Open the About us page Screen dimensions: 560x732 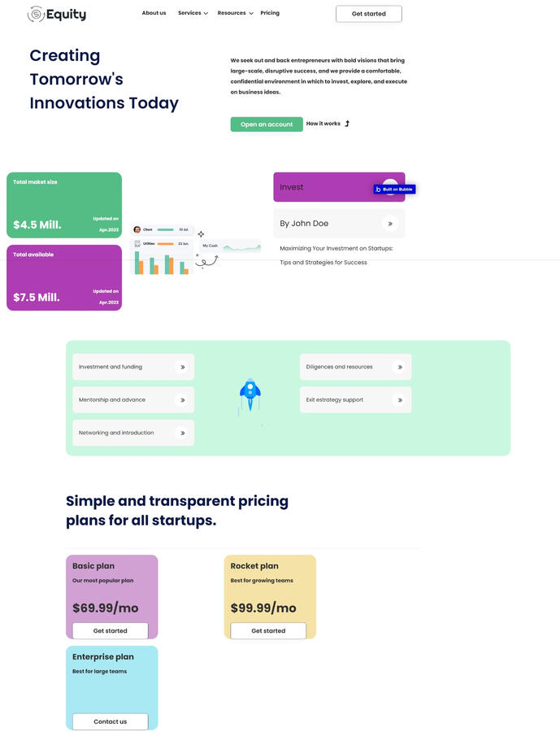[154, 13]
